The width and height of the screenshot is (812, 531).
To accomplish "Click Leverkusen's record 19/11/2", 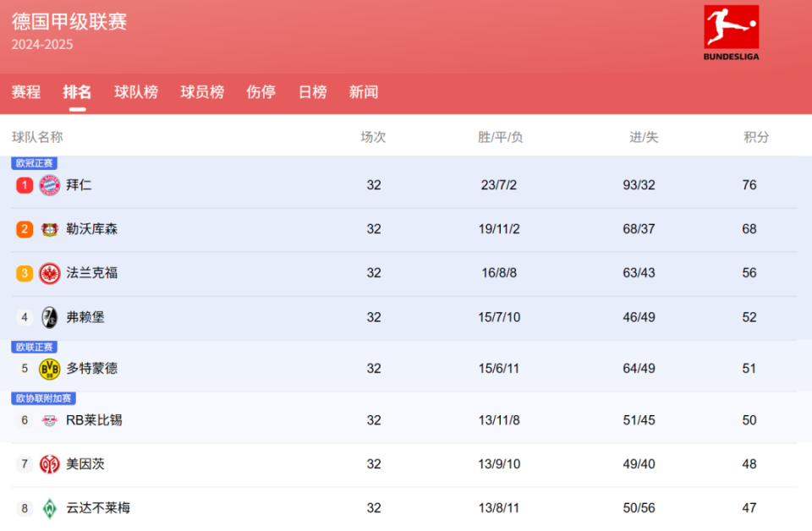I will 499,229.
